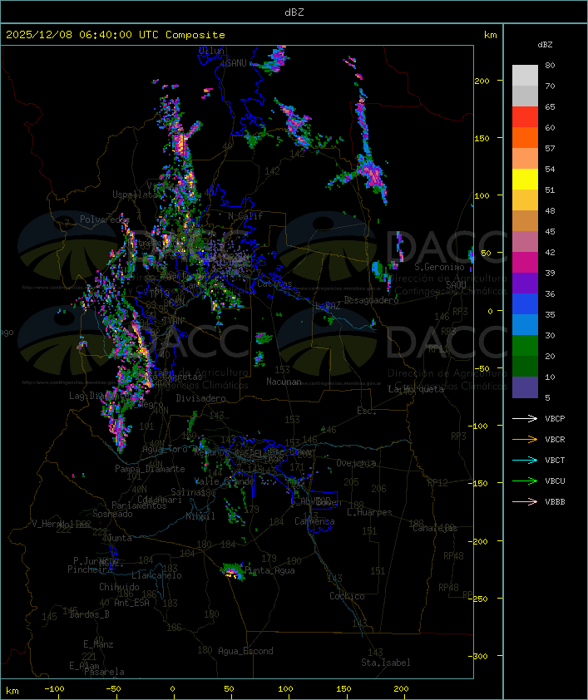588x700 pixels.
Task: Click the 'VBCR' legend label
Action: click(x=555, y=439)
